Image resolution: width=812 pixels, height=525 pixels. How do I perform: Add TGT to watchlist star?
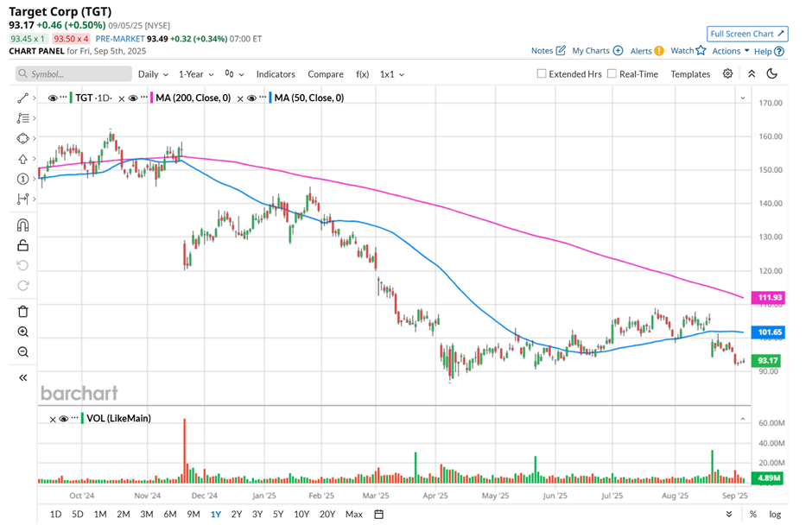(701, 50)
